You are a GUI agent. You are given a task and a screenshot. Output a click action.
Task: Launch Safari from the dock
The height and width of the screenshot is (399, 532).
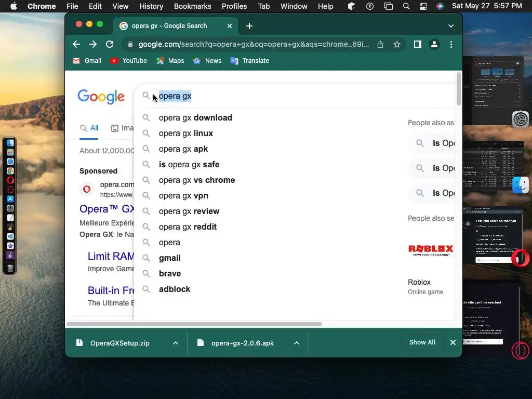pyautogui.click(x=10, y=162)
